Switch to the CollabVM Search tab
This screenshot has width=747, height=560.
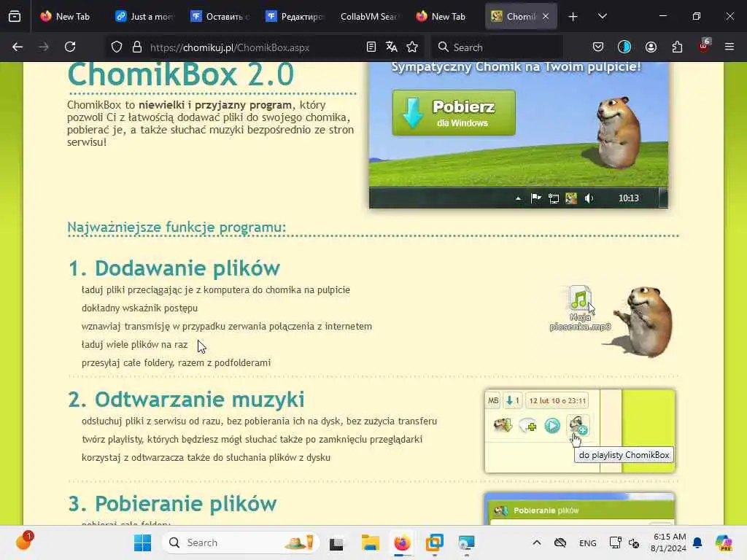coord(370,17)
